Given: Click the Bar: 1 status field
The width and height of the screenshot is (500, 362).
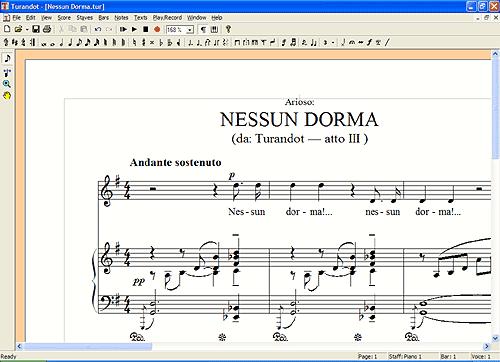Looking at the screenshot, I should (x=448, y=357).
